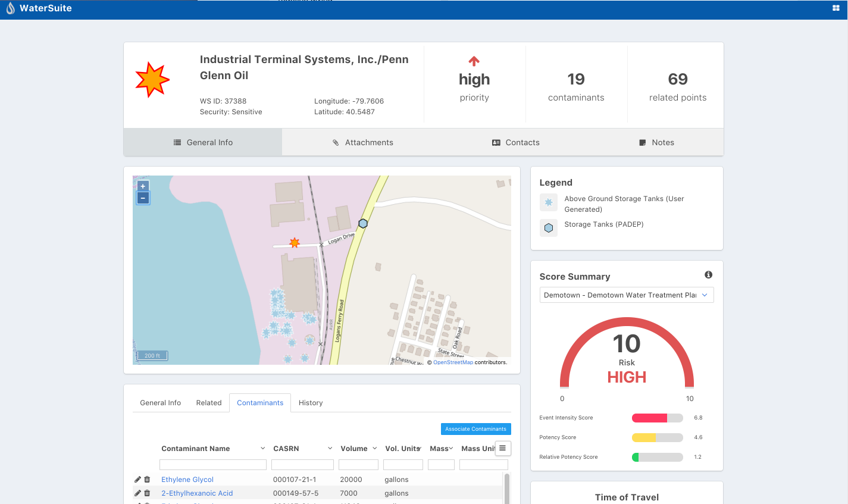Screen dimensions: 848x504
Task: Edit the Ethylene Glycol row
Action: coord(138,480)
